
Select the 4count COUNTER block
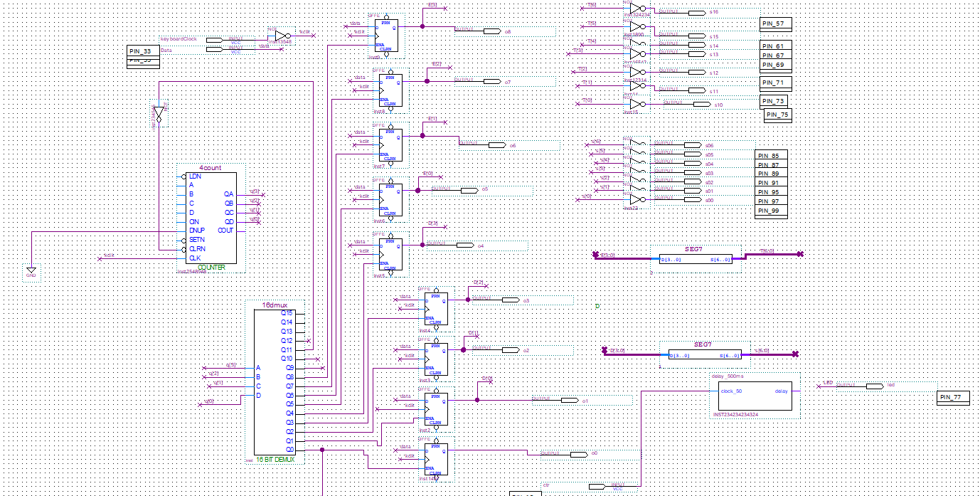coord(211,217)
